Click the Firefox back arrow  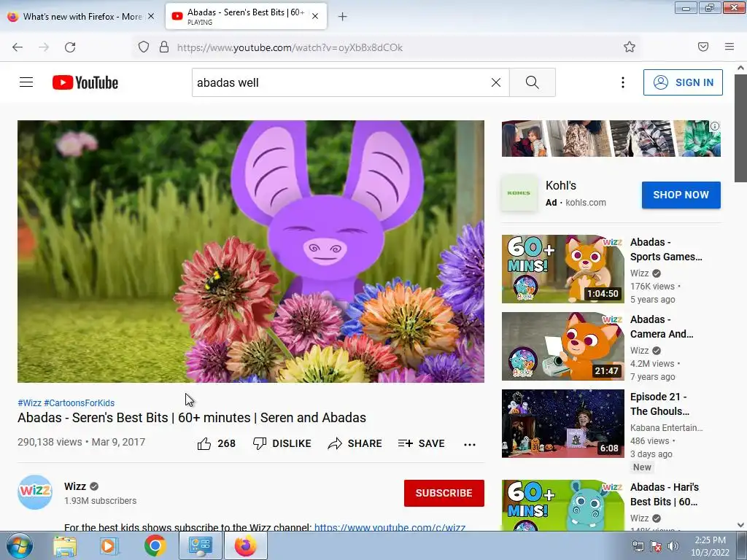(x=18, y=47)
